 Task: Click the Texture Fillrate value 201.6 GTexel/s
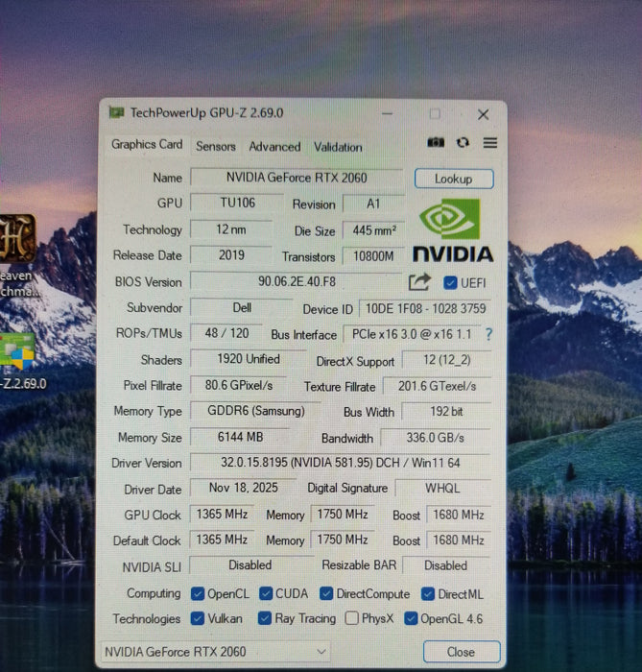pyautogui.click(x=437, y=386)
